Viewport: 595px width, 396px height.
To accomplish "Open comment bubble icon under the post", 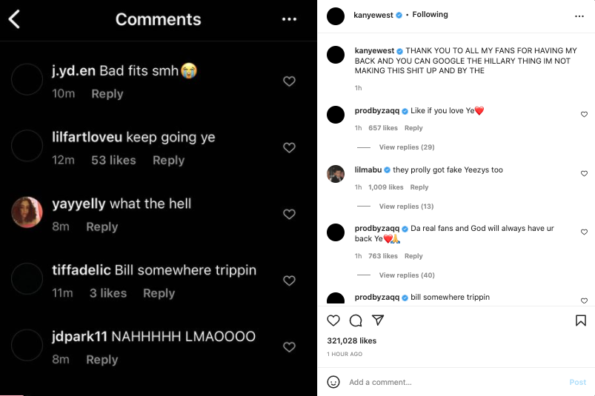I will 356,321.
